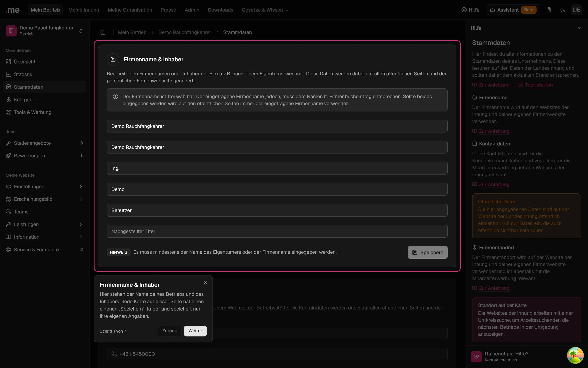Open Kehrgebiet in the sidebar
Viewport: 588px width, 368px height.
coord(45,100)
